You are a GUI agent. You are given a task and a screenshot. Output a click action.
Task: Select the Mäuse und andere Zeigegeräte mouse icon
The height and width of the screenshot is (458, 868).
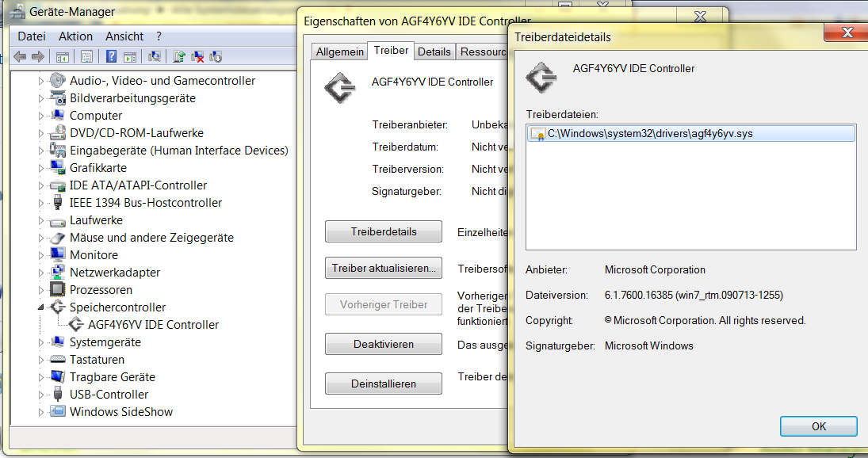point(58,238)
